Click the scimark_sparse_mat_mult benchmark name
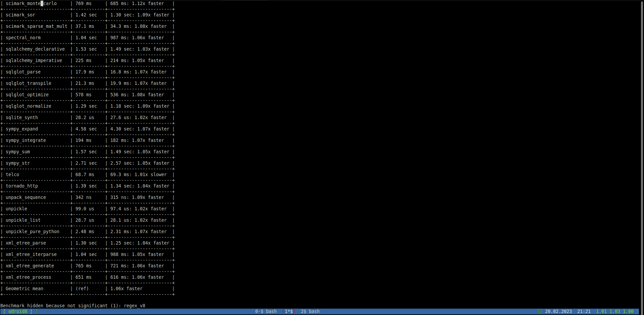The width and height of the screenshot is (644, 315). pyautogui.click(x=37, y=27)
